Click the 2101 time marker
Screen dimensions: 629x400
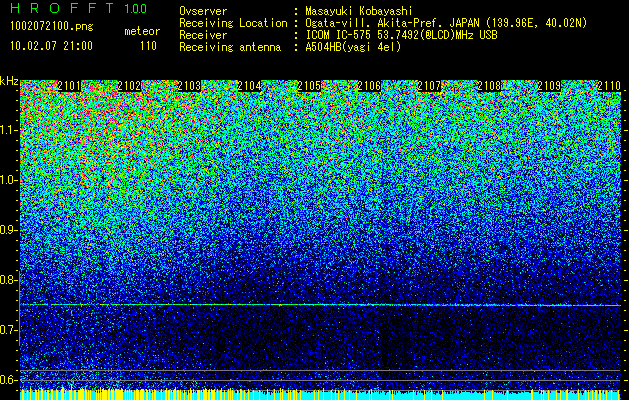pyautogui.click(x=69, y=86)
